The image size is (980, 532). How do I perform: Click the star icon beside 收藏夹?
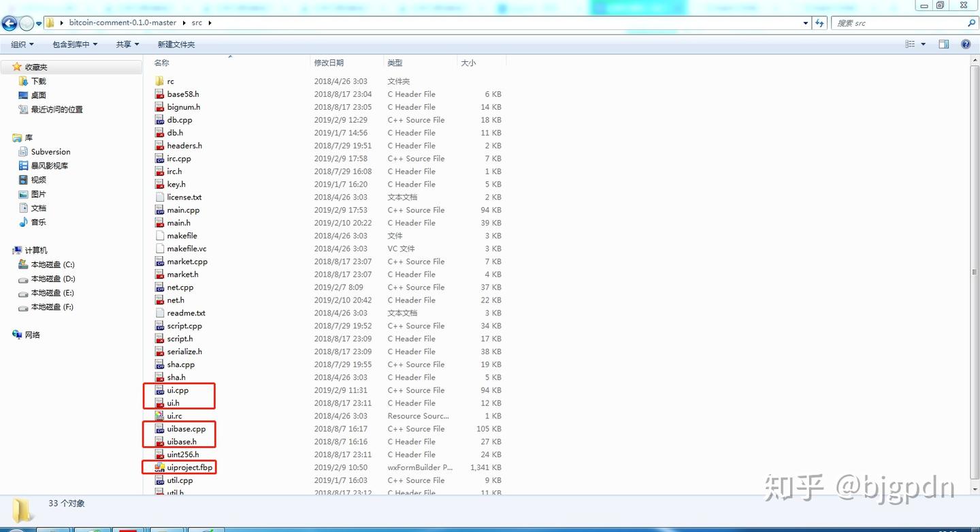[x=17, y=67]
